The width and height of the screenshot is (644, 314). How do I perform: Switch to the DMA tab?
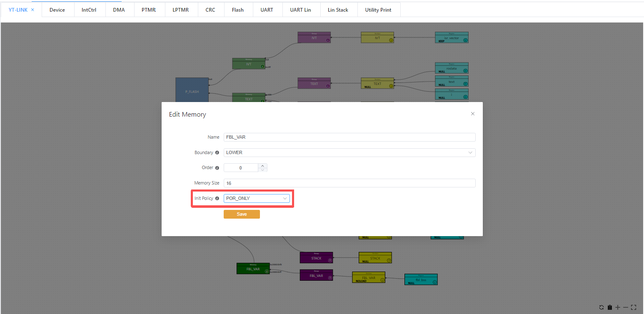(x=119, y=10)
